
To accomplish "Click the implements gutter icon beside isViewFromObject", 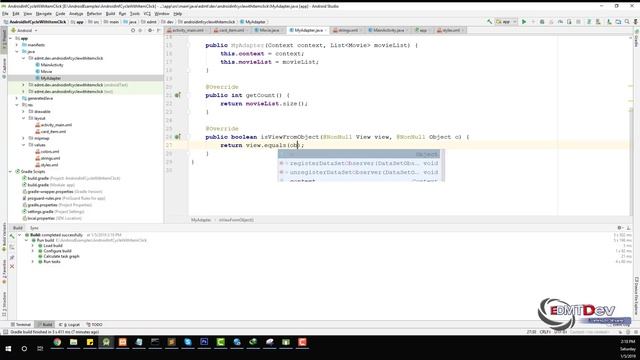I will (178, 137).
